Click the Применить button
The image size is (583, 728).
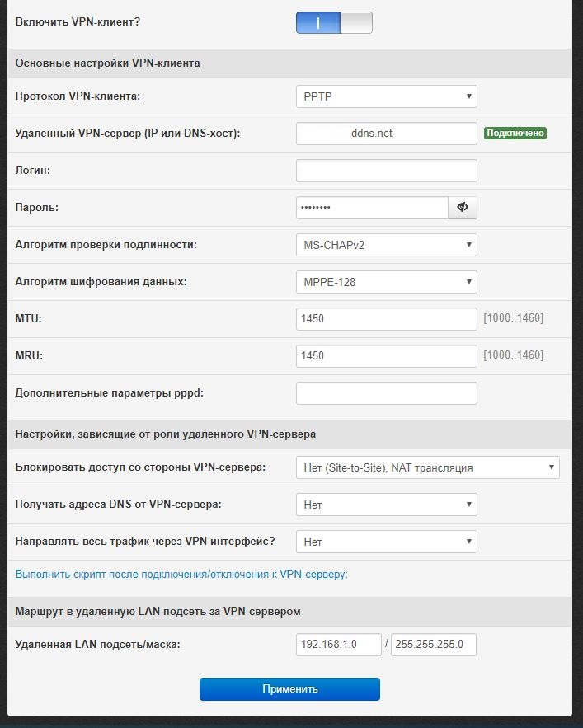[x=289, y=689]
